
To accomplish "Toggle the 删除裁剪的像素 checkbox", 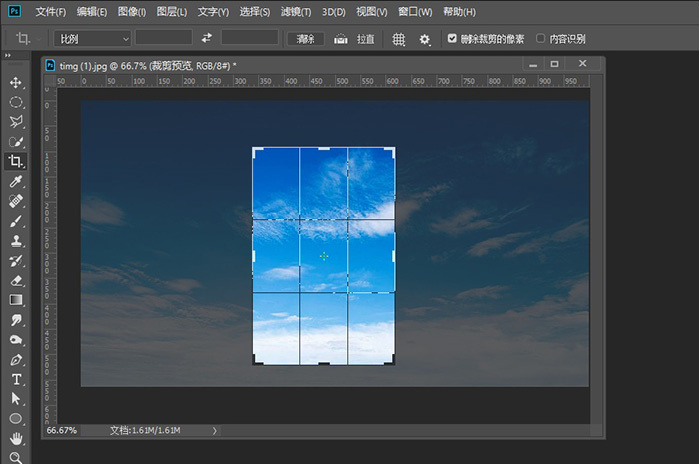I will pyautogui.click(x=453, y=38).
